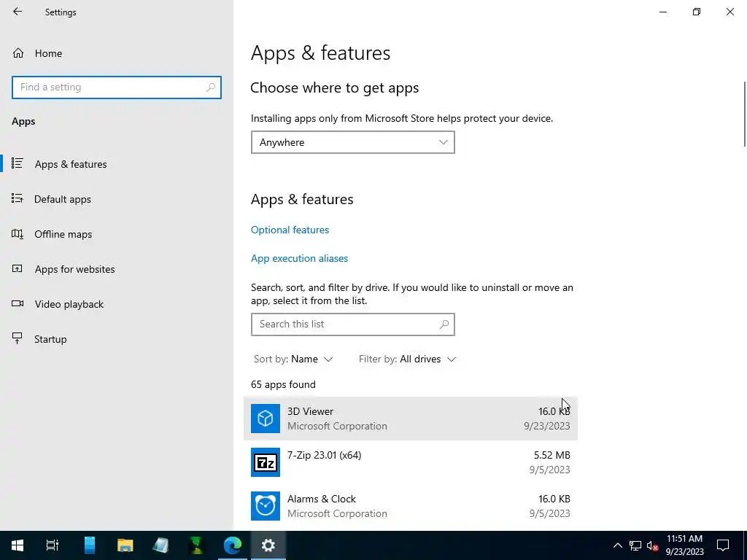
Task: Click the magnifier in Search this list
Action: click(444, 324)
